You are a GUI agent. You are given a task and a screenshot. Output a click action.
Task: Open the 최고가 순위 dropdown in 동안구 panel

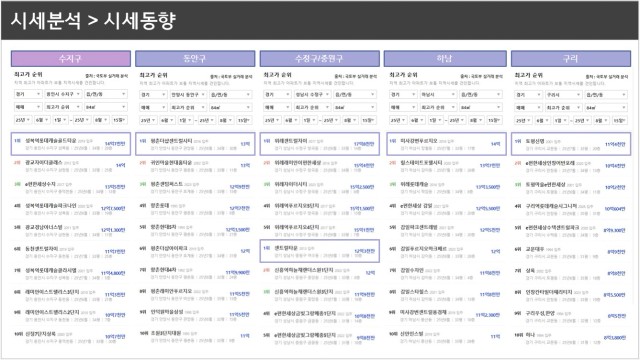pyautogui.click(x=188, y=107)
